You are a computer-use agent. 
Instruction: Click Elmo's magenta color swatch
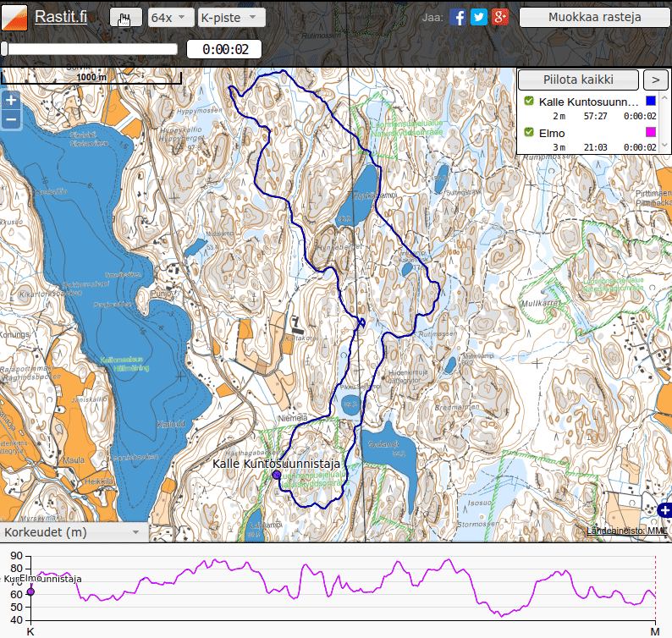(651, 133)
